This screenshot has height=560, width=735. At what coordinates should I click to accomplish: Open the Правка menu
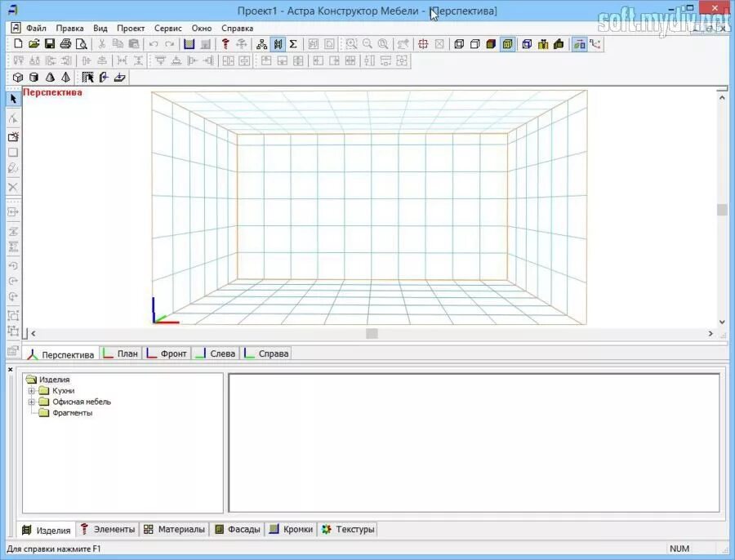[69, 28]
